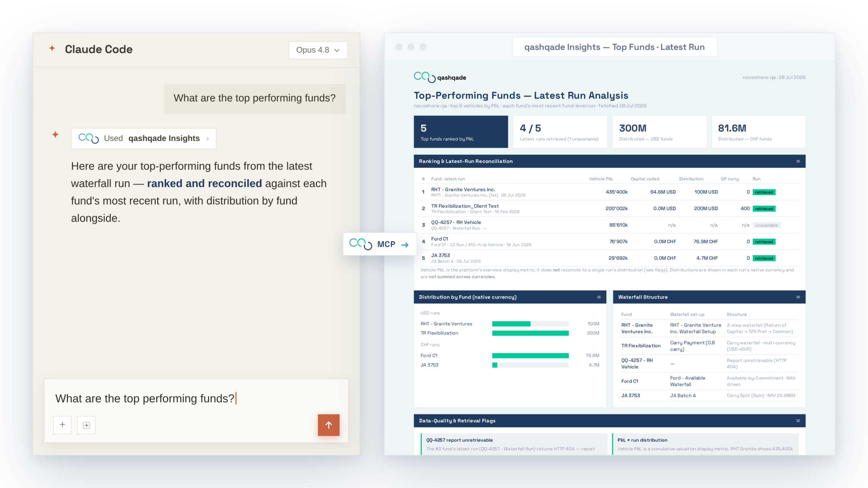Viewport: 868px width, 488px height.
Task: Open the Ranking & Latest-Run Reconciliation panel menu
Action: click(798, 161)
